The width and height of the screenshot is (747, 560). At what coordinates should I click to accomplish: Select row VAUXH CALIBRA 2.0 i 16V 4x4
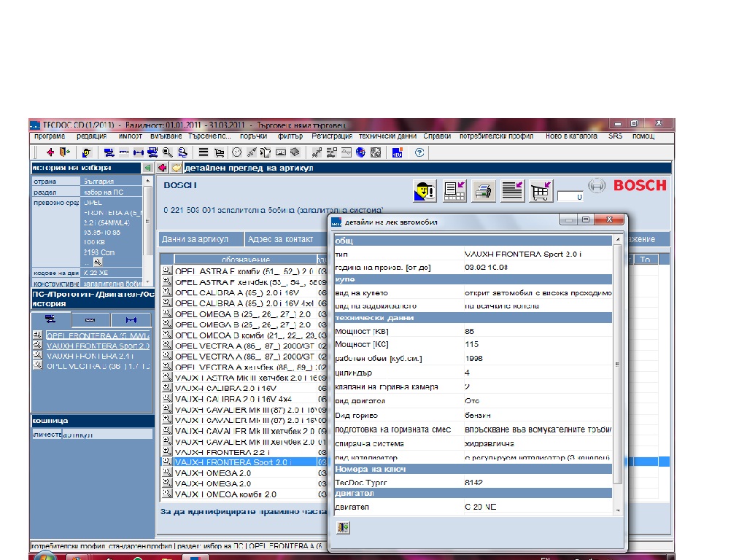pyautogui.click(x=244, y=399)
